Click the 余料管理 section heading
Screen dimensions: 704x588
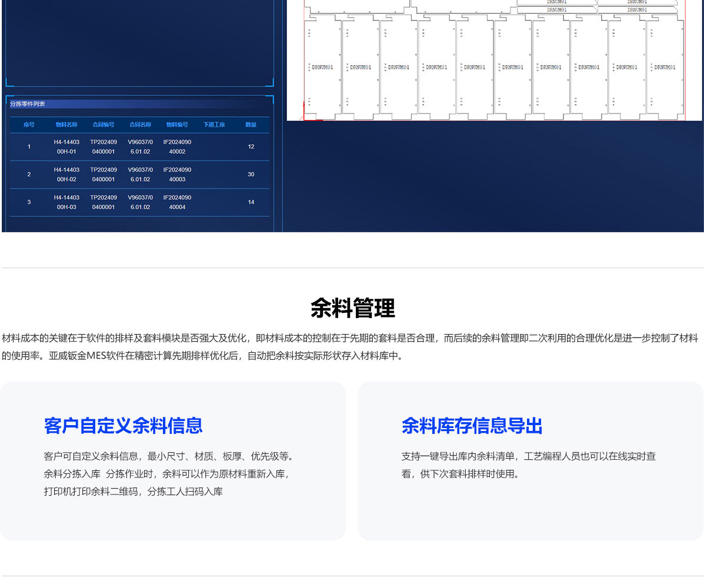[x=352, y=308]
